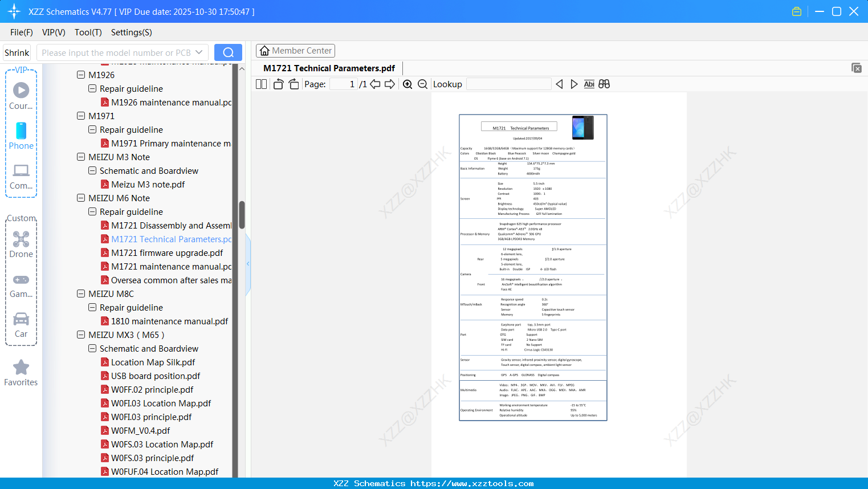The height and width of the screenshot is (489, 868).
Task: Collapse Schematic and Boardview under MEIZU MX3
Action: (92, 348)
